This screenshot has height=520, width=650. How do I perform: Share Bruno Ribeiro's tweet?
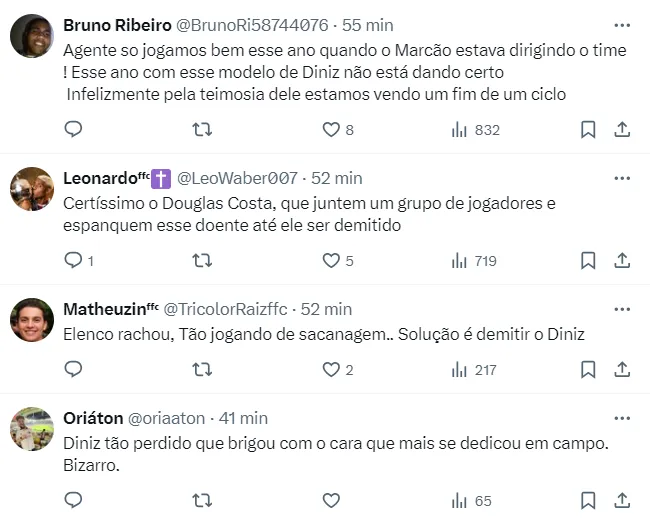(621, 129)
